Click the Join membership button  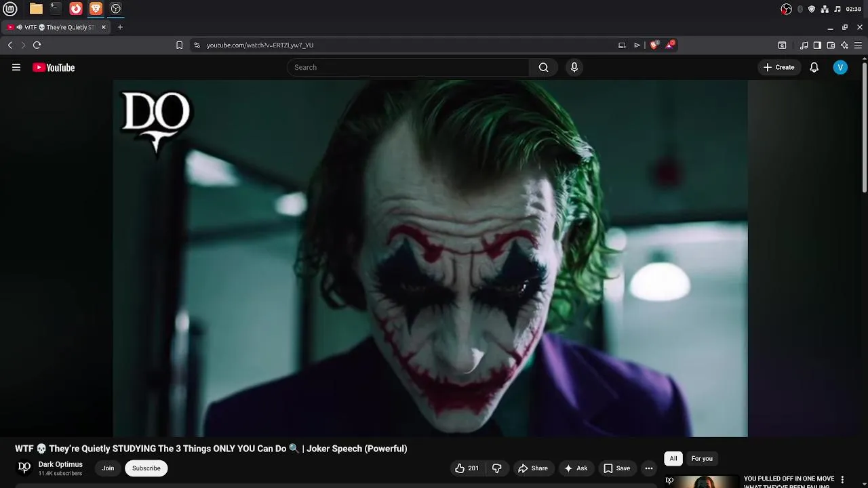[x=108, y=468]
